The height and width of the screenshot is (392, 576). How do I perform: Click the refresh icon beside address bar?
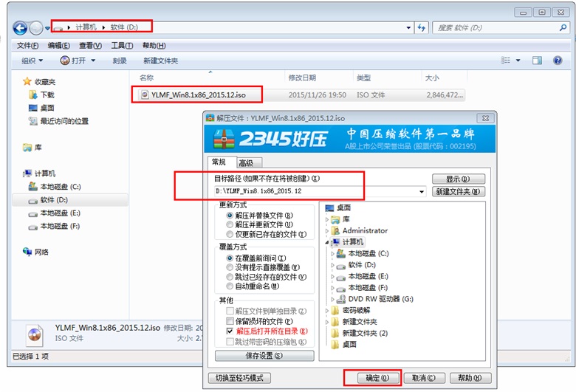[x=421, y=27]
